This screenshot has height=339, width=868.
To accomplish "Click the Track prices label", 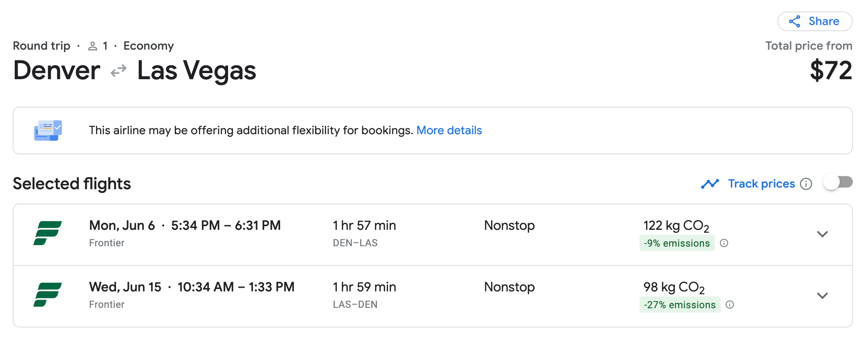I will [x=761, y=184].
